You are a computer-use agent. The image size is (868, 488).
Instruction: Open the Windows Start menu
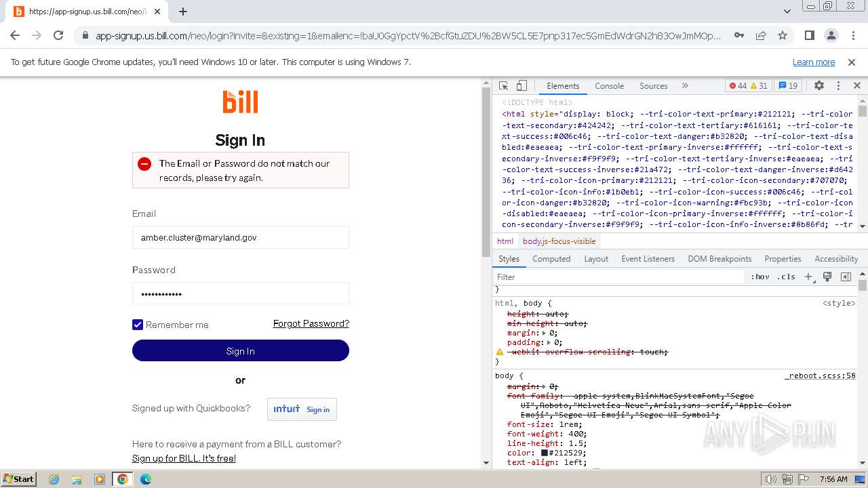[x=18, y=479]
